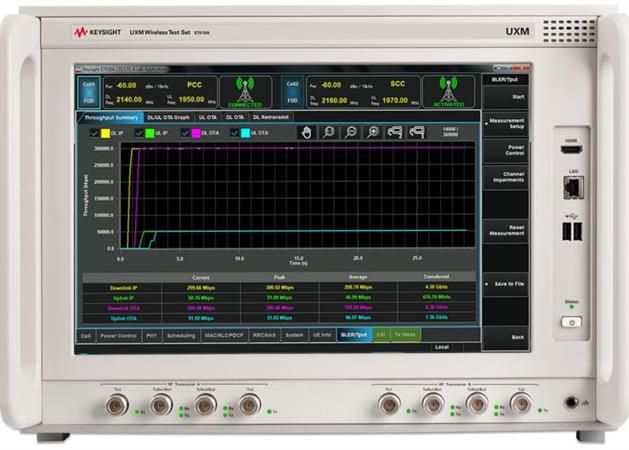Screen dimensions: 629x450
Task: Click the Channel Impairments softkey
Action: coord(505,177)
